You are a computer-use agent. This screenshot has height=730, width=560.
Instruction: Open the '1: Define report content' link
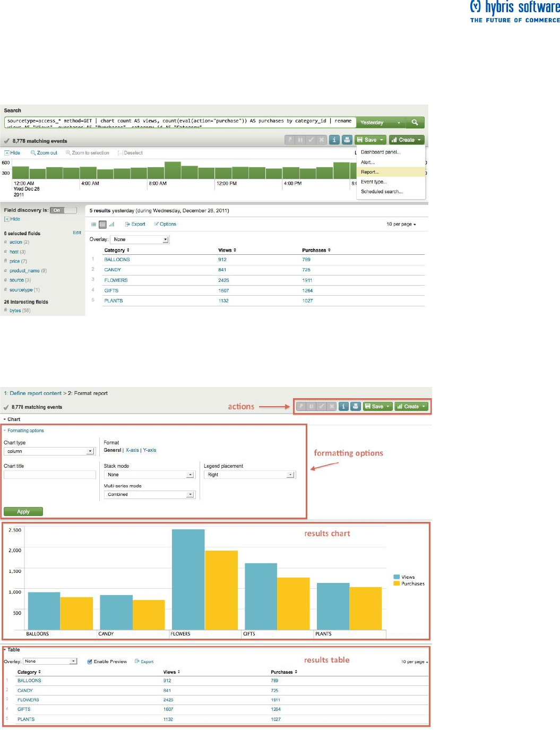[x=33, y=393]
